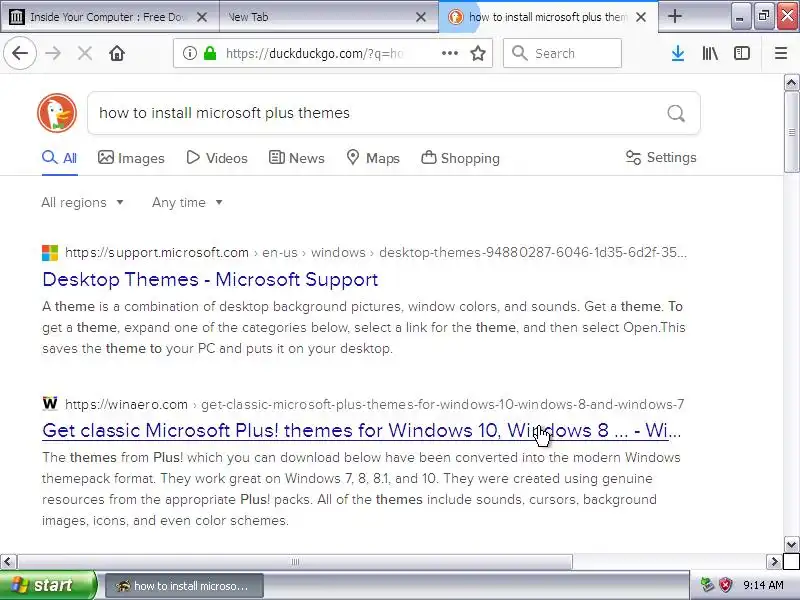This screenshot has height=600, width=800.
Task: Go back to the previous page
Action: pos(20,53)
